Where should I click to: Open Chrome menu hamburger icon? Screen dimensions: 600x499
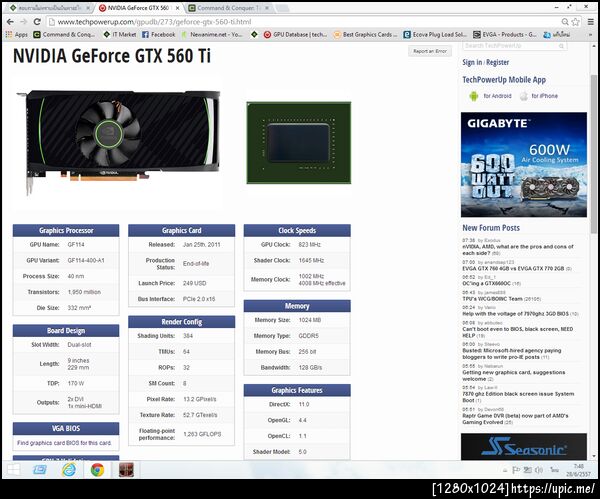coord(591,22)
